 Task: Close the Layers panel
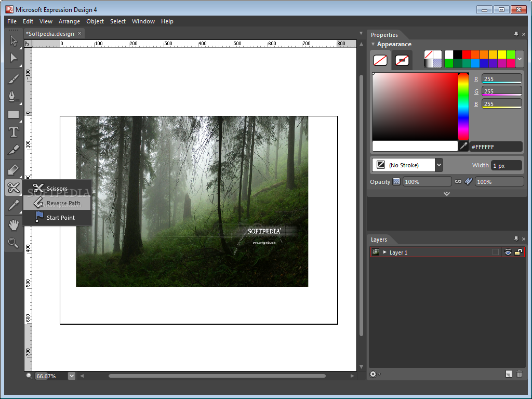[524, 239]
